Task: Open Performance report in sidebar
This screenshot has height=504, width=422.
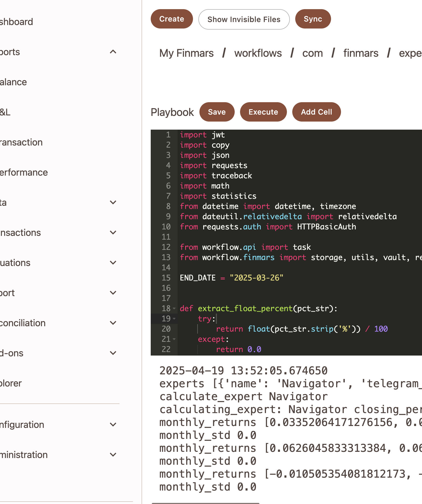Action: point(24,172)
